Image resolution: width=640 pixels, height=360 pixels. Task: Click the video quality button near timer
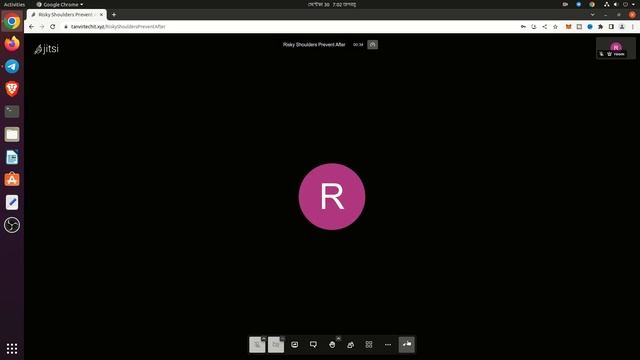(x=372, y=44)
